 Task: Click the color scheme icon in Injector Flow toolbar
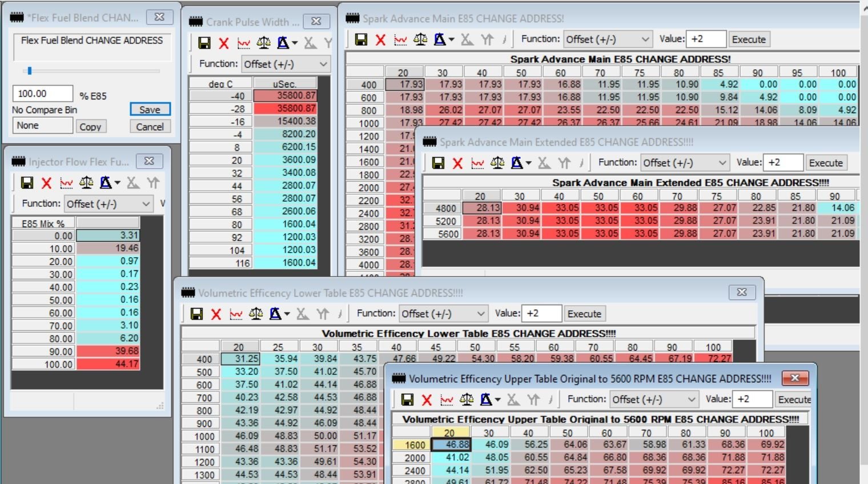[106, 183]
